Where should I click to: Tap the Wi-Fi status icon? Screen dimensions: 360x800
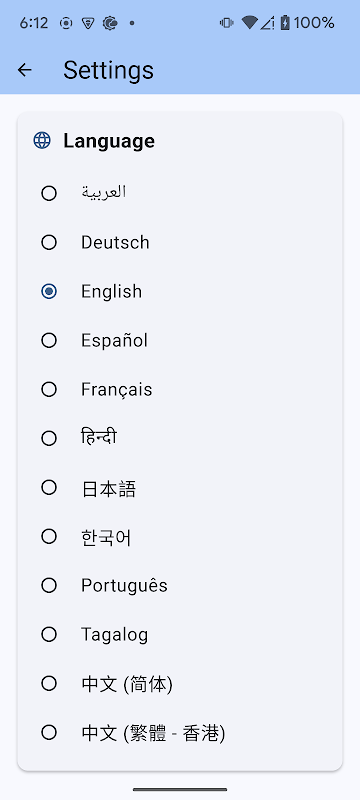pos(249,23)
